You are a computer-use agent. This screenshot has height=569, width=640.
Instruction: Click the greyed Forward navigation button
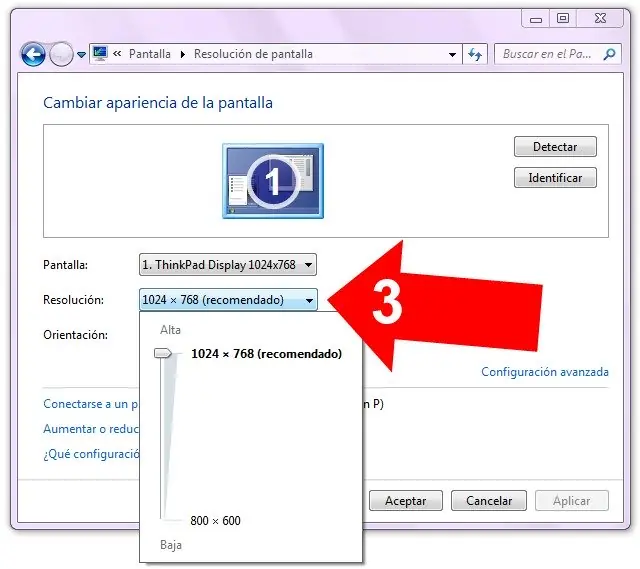click(61, 54)
